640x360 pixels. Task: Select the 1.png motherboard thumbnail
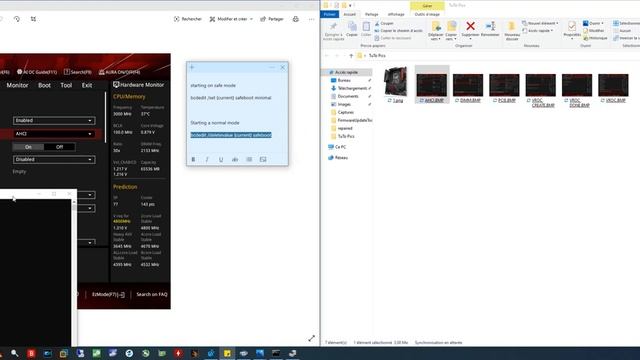click(x=396, y=85)
